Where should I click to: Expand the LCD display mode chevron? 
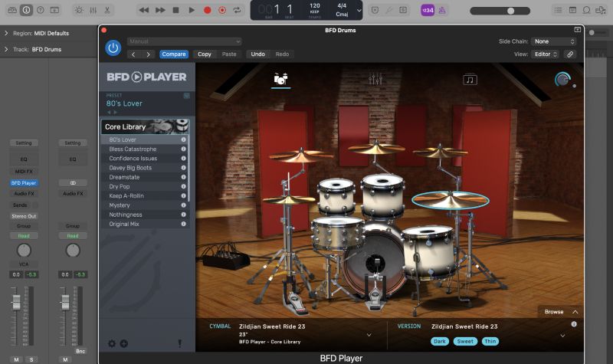pos(359,11)
